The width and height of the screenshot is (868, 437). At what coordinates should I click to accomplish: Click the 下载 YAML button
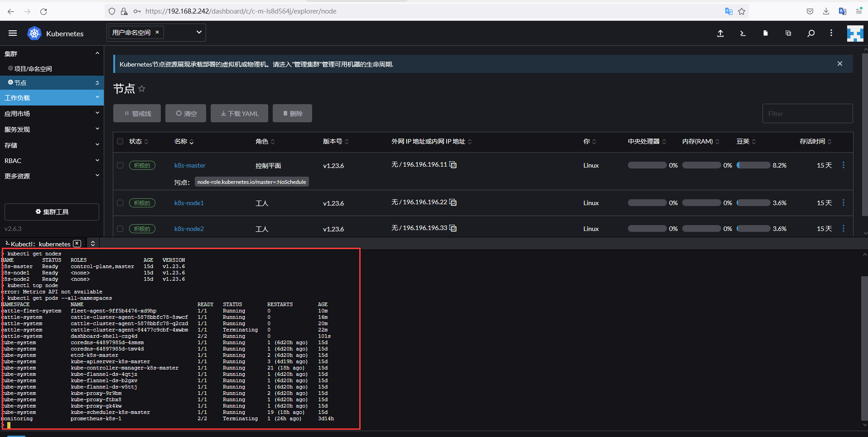tap(239, 113)
